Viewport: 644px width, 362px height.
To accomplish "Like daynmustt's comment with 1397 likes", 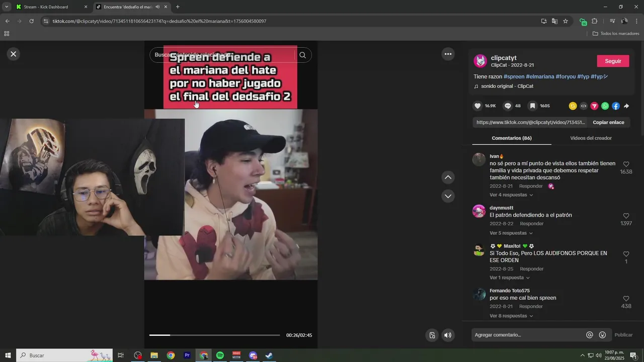I will click(626, 216).
